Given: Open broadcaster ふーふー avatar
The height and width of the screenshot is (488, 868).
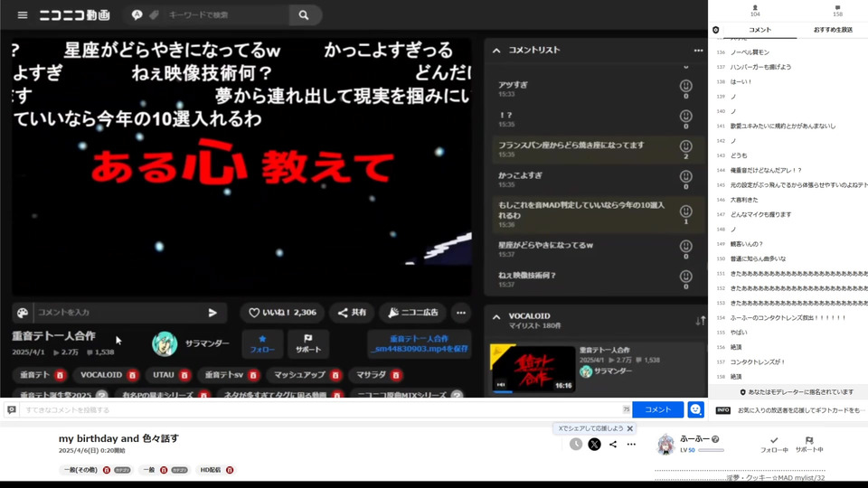Looking at the screenshot, I should (x=666, y=445).
